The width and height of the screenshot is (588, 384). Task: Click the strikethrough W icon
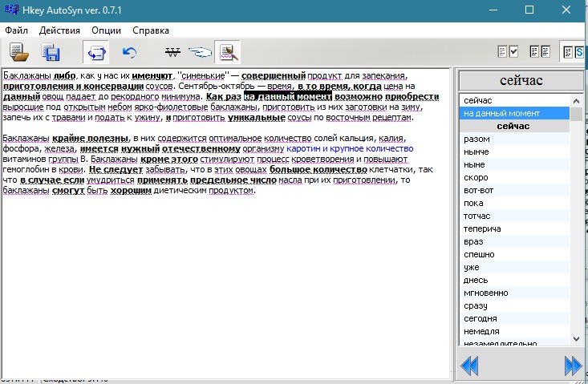(x=172, y=52)
